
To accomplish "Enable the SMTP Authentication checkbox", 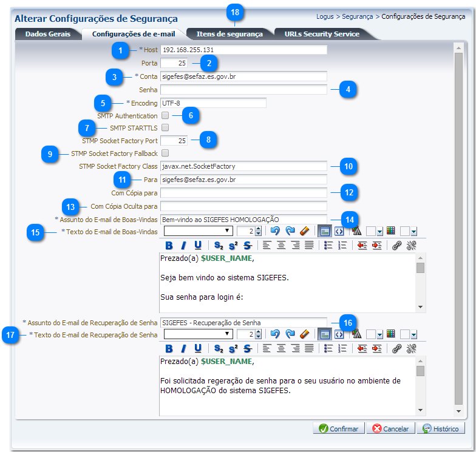I will tap(165, 115).
